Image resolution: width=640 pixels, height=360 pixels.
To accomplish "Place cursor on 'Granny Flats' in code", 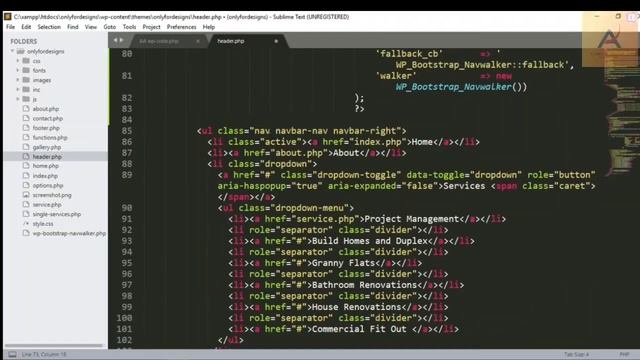I will [343, 263].
